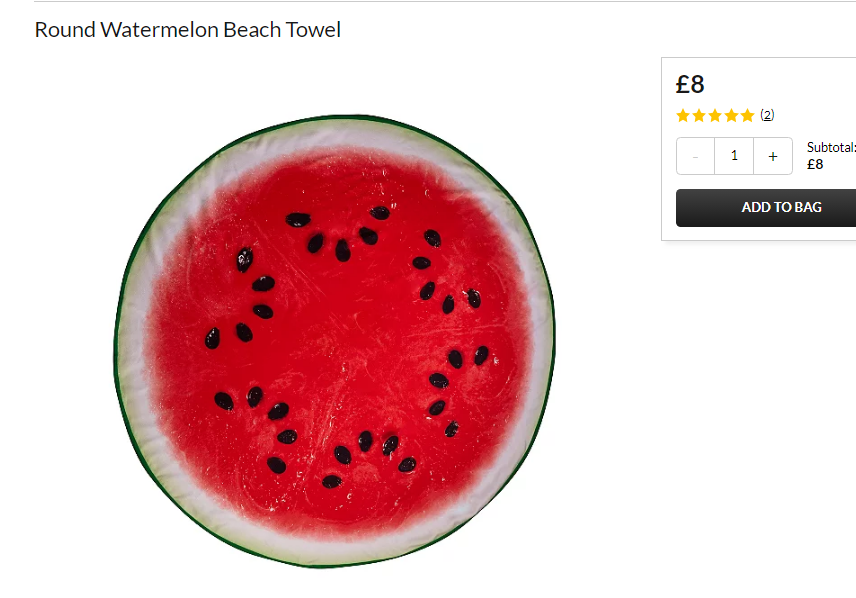Click the £8 subtotal amount
The image size is (856, 598).
pos(815,164)
